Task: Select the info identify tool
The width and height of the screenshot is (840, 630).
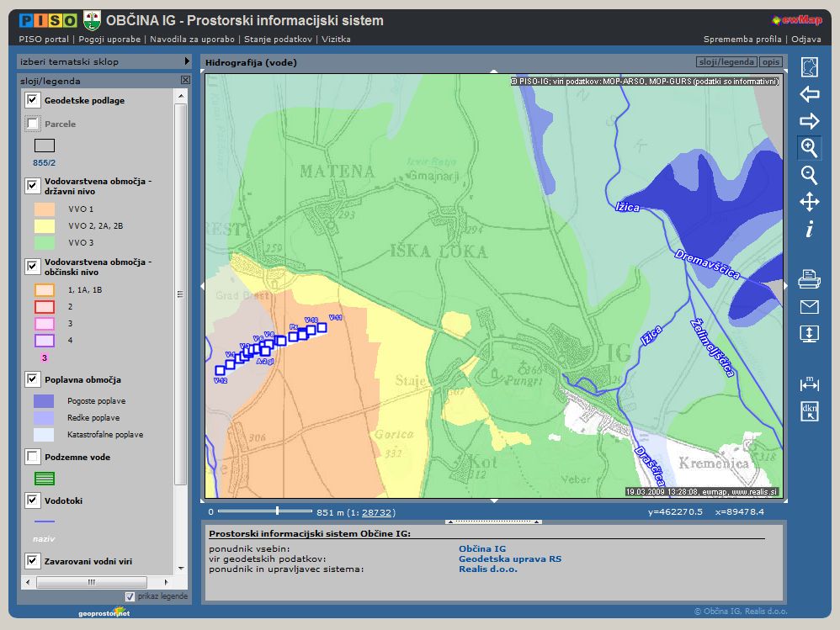Action: (809, 229)
